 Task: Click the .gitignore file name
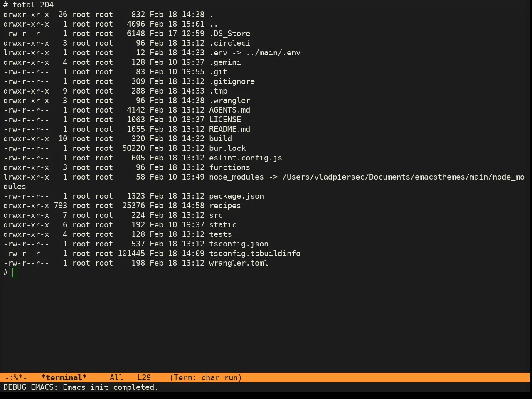[232, 81]
